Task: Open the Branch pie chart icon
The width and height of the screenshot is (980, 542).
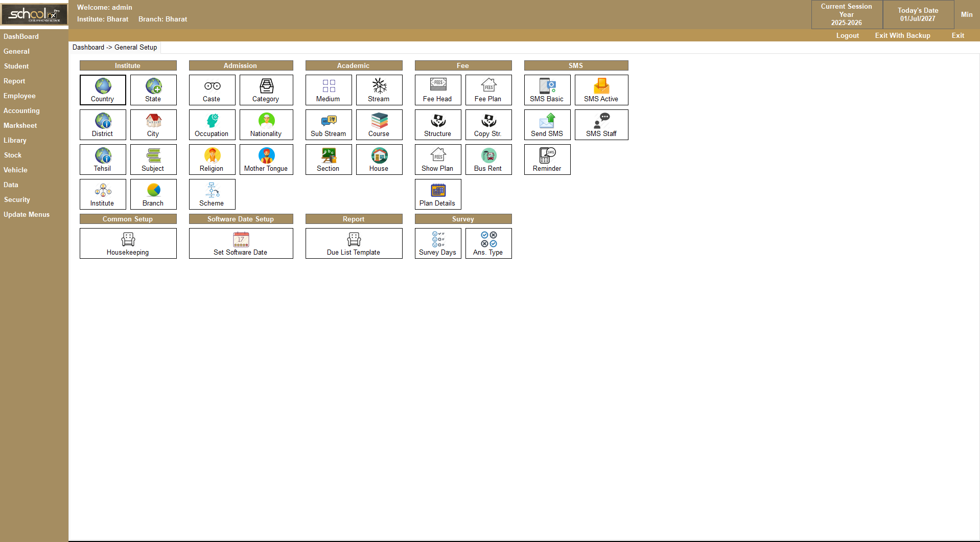Action: [x=153, y=194]
